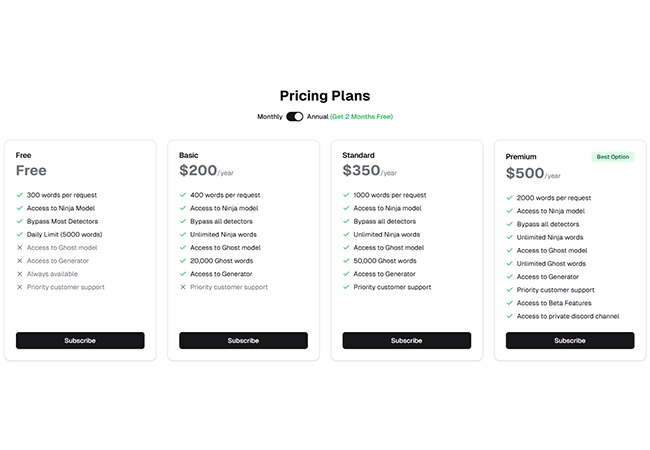650x450 pixels.
Task: Click X icon next to Always available
Action: 20,274
